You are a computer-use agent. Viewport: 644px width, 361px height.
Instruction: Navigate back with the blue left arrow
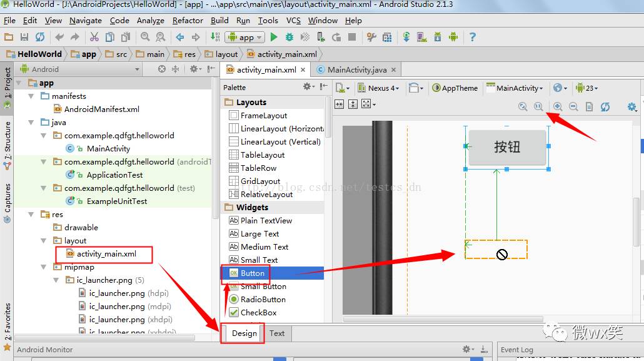tap(180, 37)
